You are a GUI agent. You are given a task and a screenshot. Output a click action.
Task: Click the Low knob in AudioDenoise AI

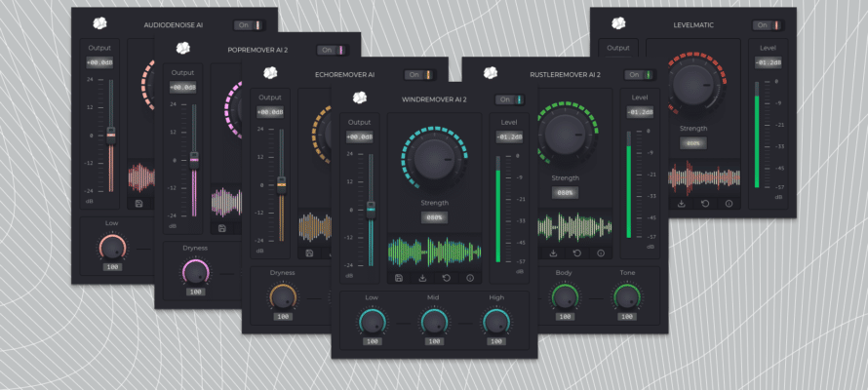(112, 248)
